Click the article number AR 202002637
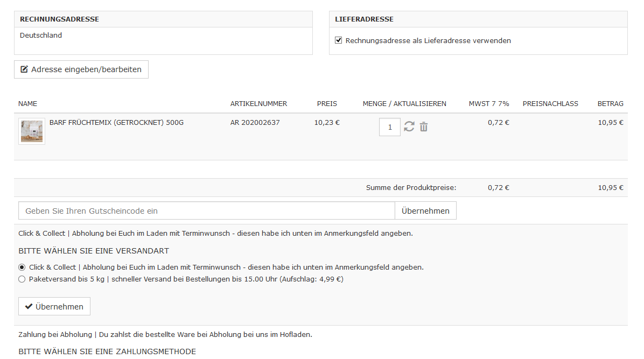This screenshot has width=644, height=359. click(255, 123)
